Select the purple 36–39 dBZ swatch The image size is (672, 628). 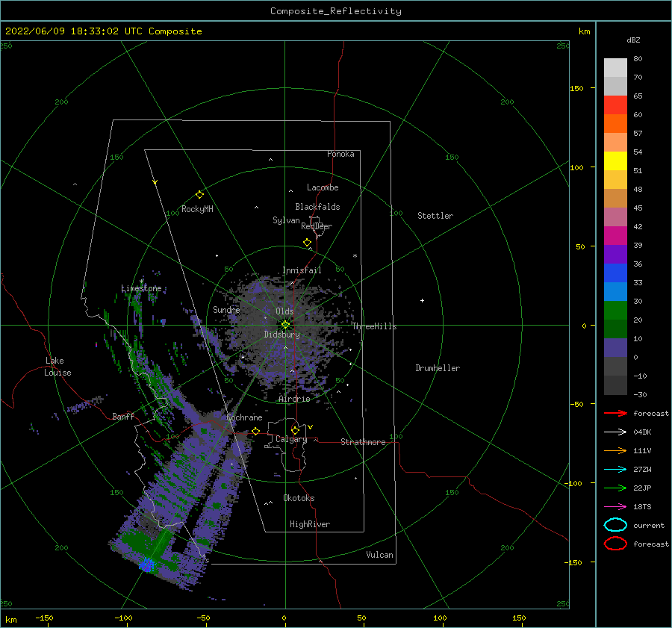615,254
